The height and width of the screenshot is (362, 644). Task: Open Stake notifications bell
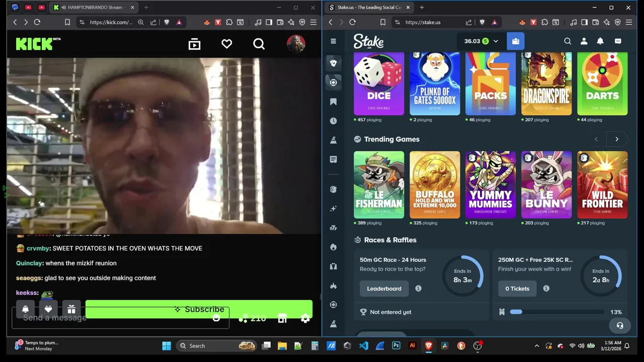click(x=600, y=41)
